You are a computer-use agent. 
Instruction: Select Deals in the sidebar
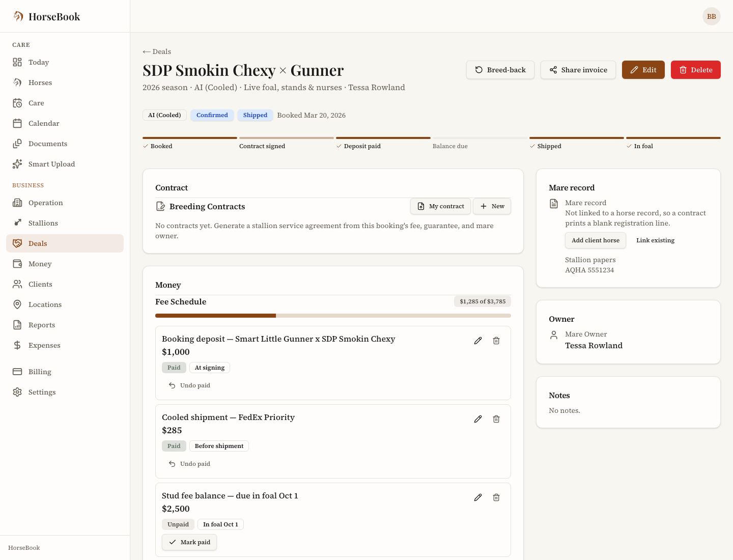point(65,243)
